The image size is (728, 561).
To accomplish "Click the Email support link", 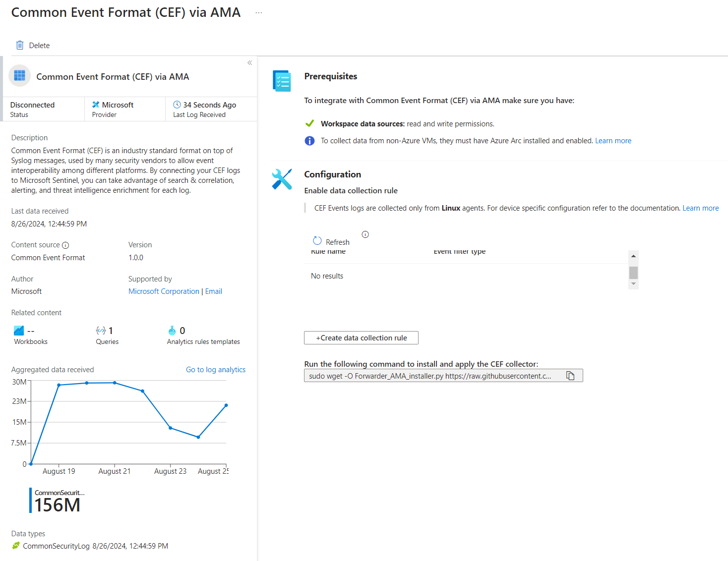I will tap(214, 291).
